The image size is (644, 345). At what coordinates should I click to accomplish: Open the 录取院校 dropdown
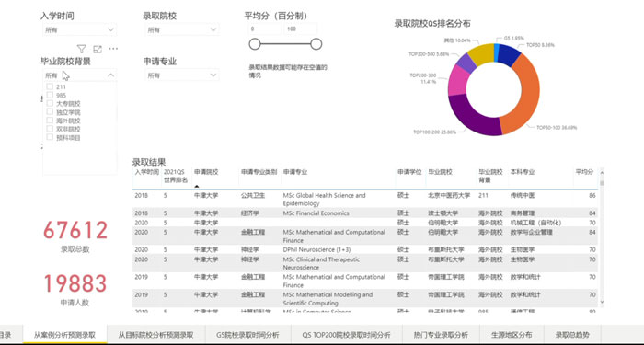click(182, 29)
